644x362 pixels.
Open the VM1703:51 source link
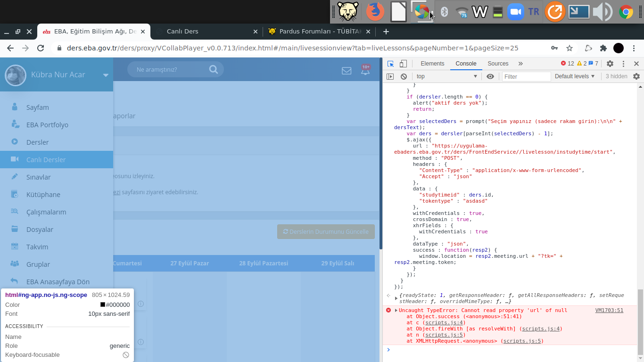pos(609,310)
